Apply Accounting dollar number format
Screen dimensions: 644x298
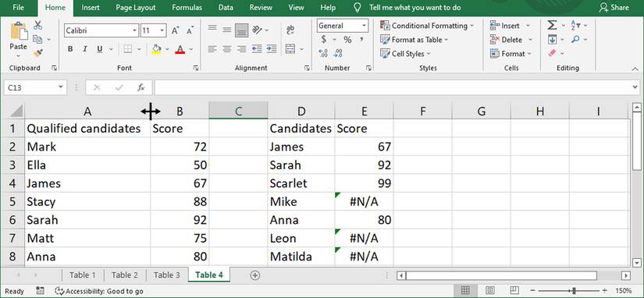(x=324, y=40)
